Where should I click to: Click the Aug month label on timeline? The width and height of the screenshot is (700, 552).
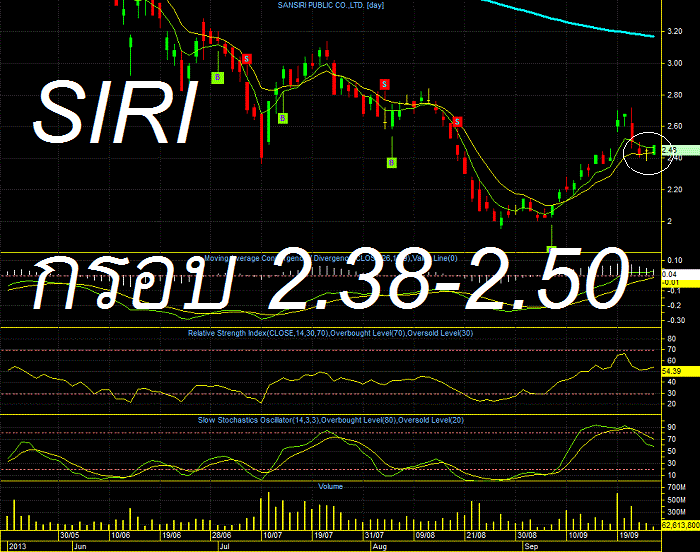click(x=380, y=546)
